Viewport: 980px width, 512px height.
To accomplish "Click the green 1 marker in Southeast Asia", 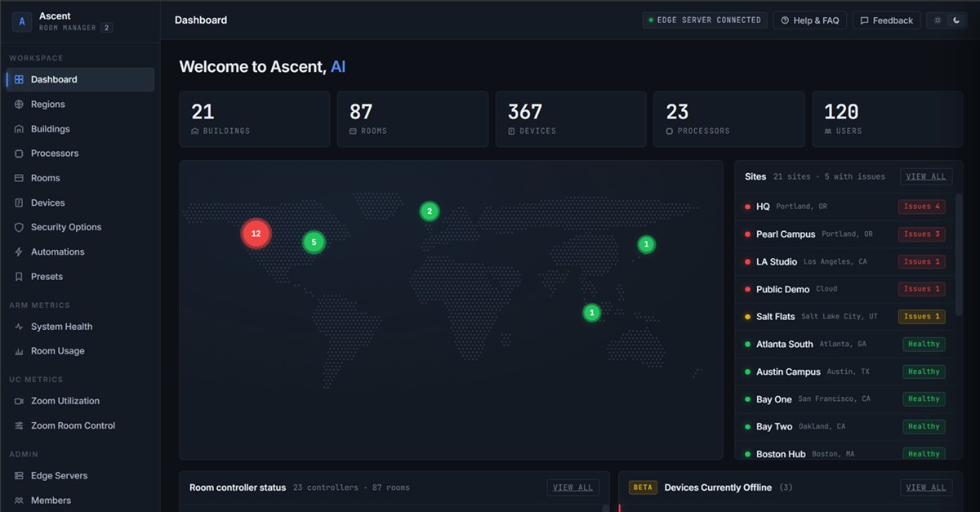I will 592,313.
